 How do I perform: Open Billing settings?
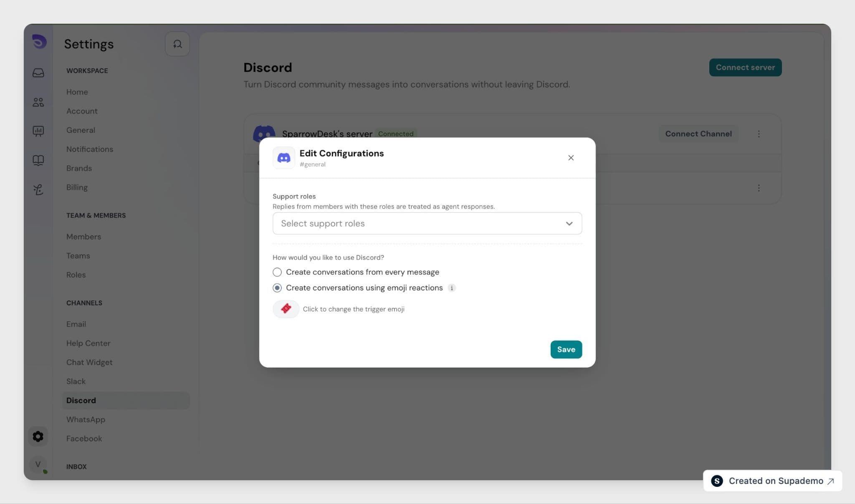[x=77, y=187]
